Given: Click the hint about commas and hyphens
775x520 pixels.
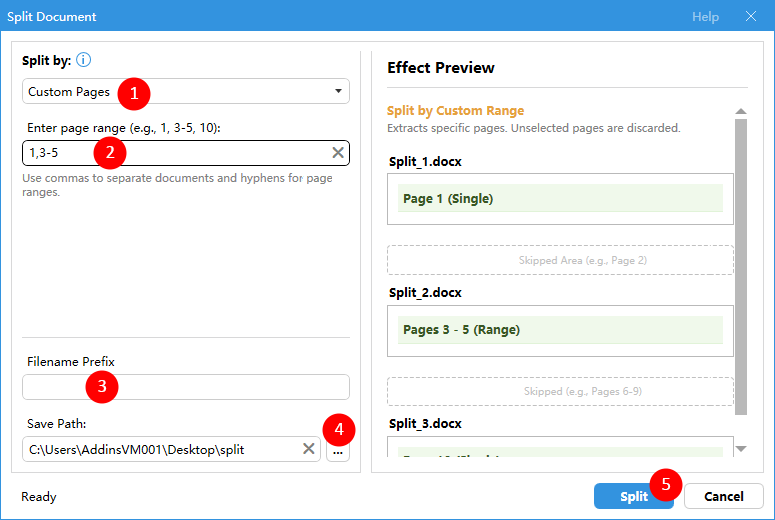Looking at the screenshot, I should point(177,185).
